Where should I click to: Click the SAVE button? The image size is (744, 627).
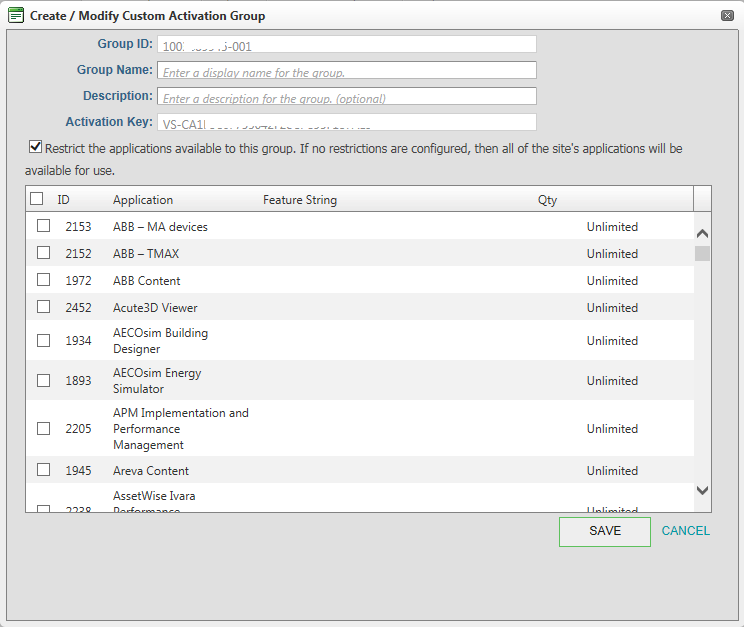tap(604, 532)
